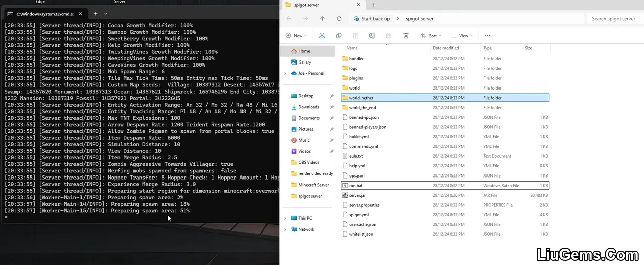Open Downloads in Quick access
644x265 pixels.
pyautogui.click(x=308, y=107)
